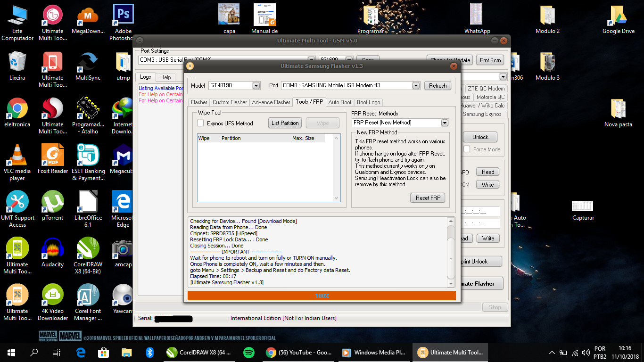This screenshot has width=644, height=362.
Task: Switch to the YouTube Chrome taskbar window
Action: click(299, 352)
